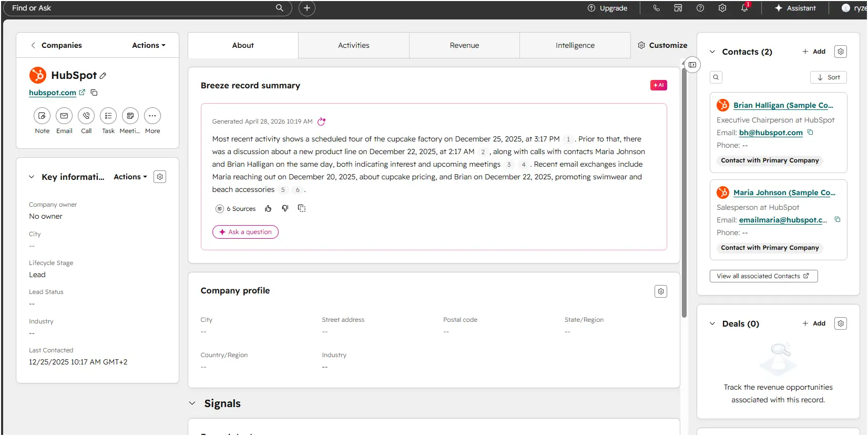Open Actions dropdown beside Companies
The image size is (868, 436).
(x=149, y=45)
